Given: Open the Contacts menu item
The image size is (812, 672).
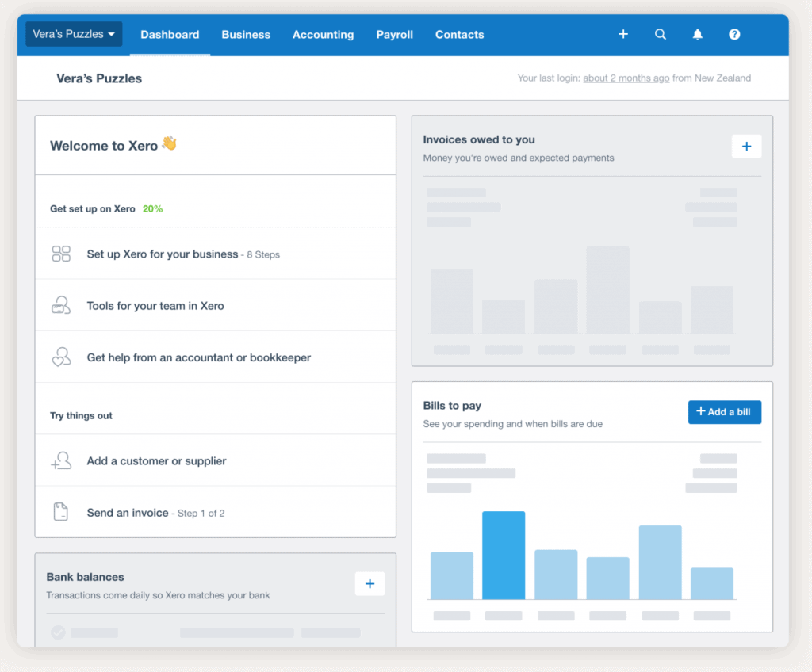Looking at the screenshot, I should pos(459,35).
